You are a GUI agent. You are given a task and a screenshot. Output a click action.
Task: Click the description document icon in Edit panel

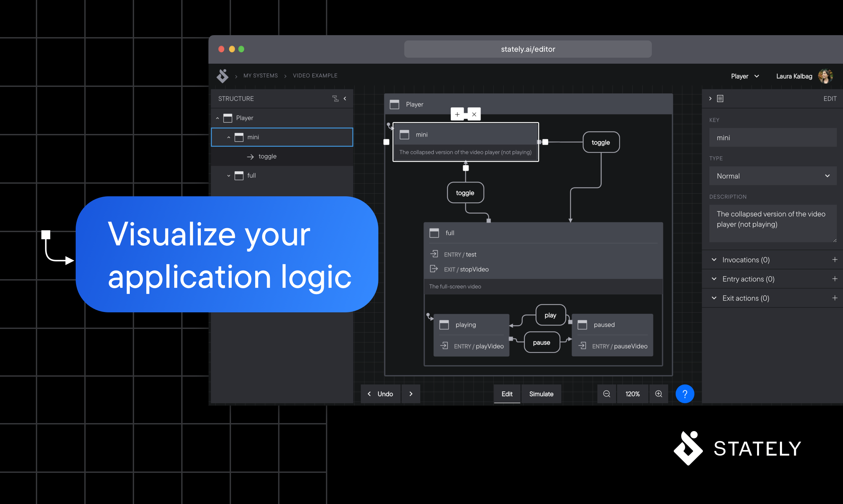click(x=720, y=98)
